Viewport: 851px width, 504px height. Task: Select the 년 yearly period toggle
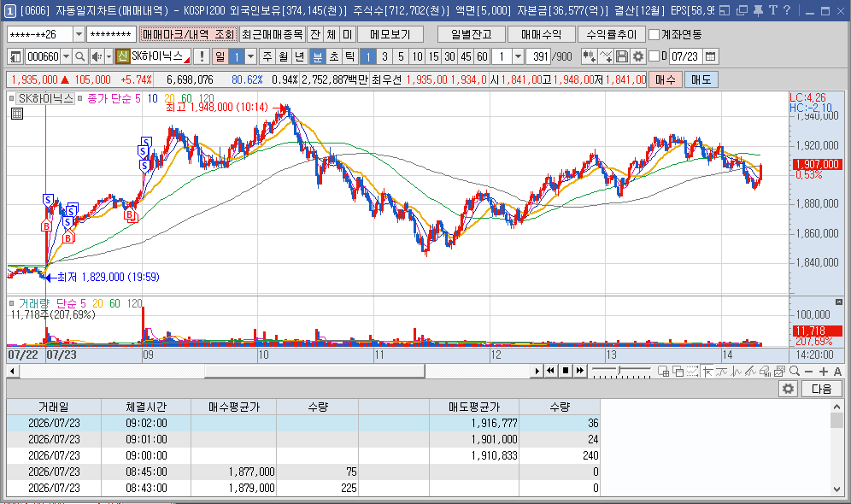[x=300, y=56]
